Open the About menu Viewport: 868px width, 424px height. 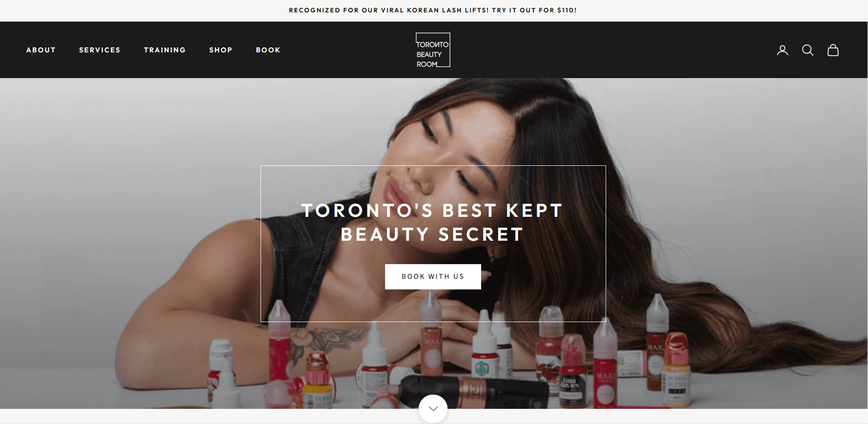click(x=41, y=50)
